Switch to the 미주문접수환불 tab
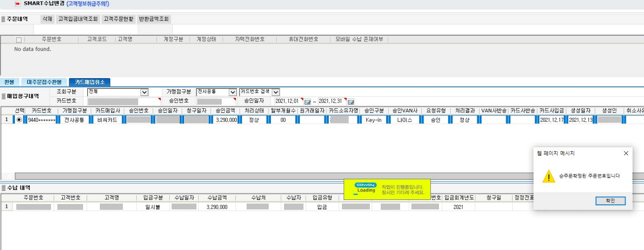Viewport: 644px width, 250px height. (x=44, y=82)
